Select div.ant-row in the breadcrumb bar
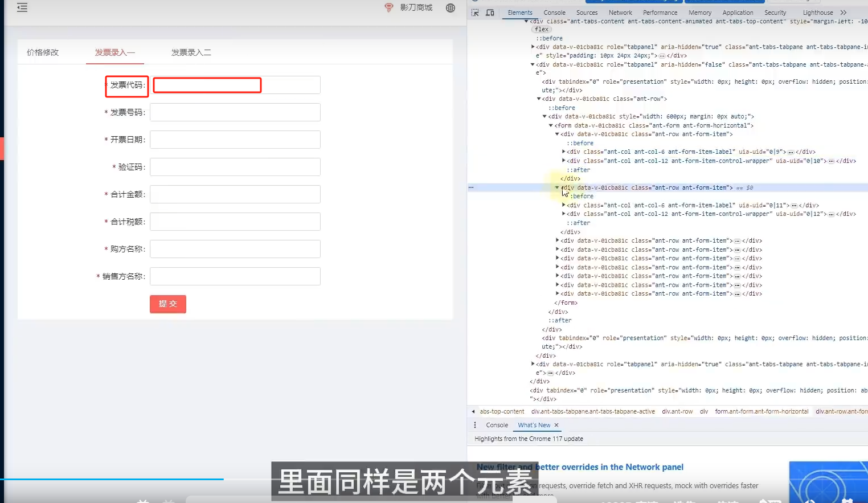The width and height of the screenshot is (868, 503). click(677, 411)
